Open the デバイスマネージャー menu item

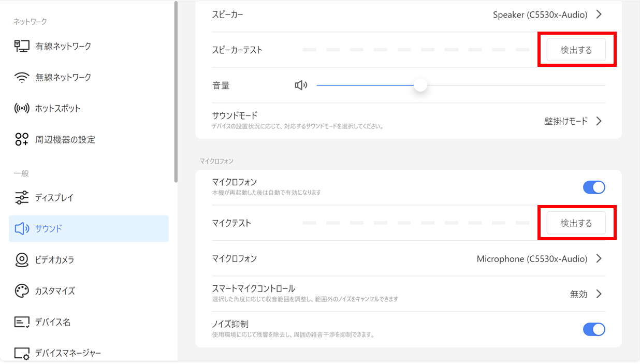click(67, 353)
